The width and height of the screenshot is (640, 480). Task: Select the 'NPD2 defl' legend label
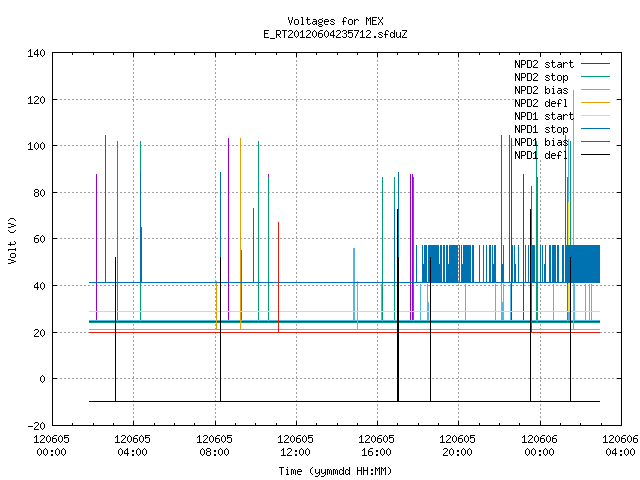(541, 103)
